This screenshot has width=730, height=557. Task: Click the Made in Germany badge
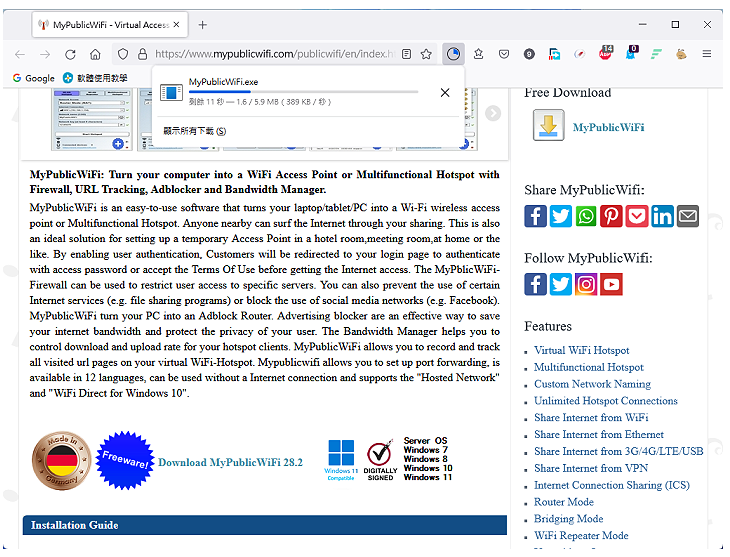(61, 460)
